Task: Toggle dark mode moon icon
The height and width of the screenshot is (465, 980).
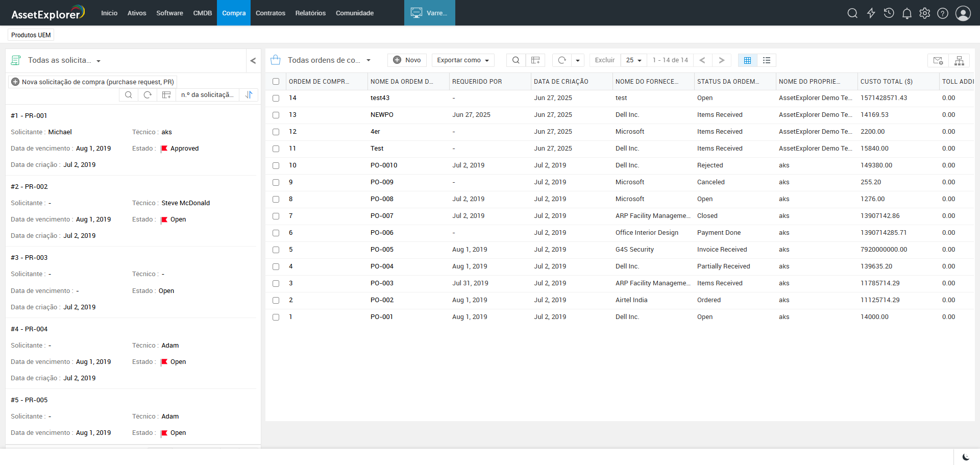Action: (x=966, y=457)
